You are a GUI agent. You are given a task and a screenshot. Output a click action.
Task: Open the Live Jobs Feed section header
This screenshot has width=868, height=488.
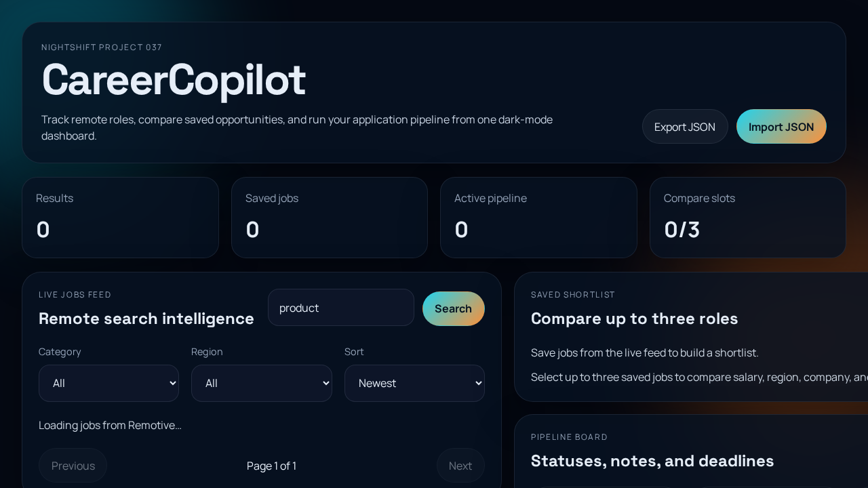click(x=75, y=294)
